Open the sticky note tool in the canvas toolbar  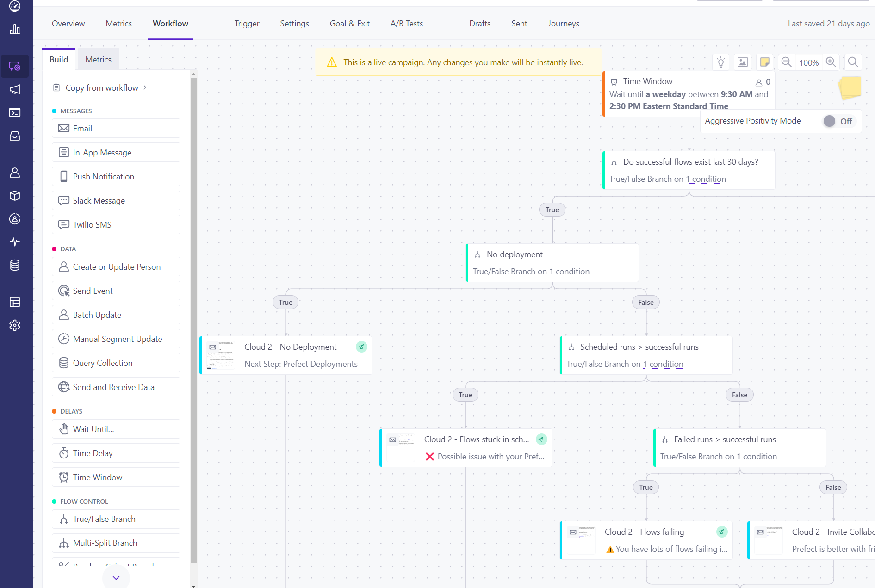pyautogui.click(x=764, y=62)
